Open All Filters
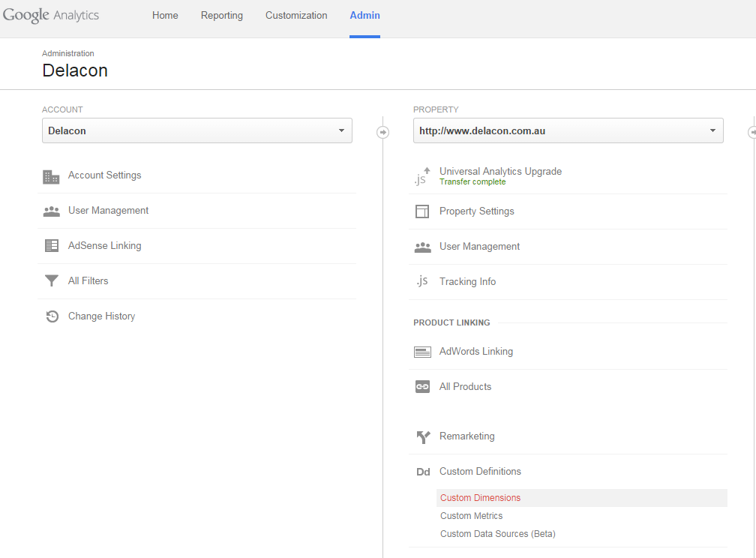Image resolution: width=756 pixels, height=558 pixels. pos(88,280)
